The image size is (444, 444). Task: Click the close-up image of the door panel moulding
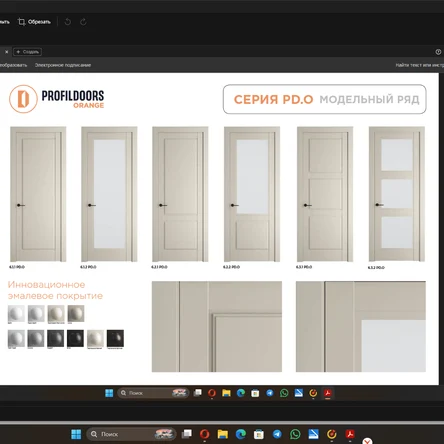(x=217, y=326)
